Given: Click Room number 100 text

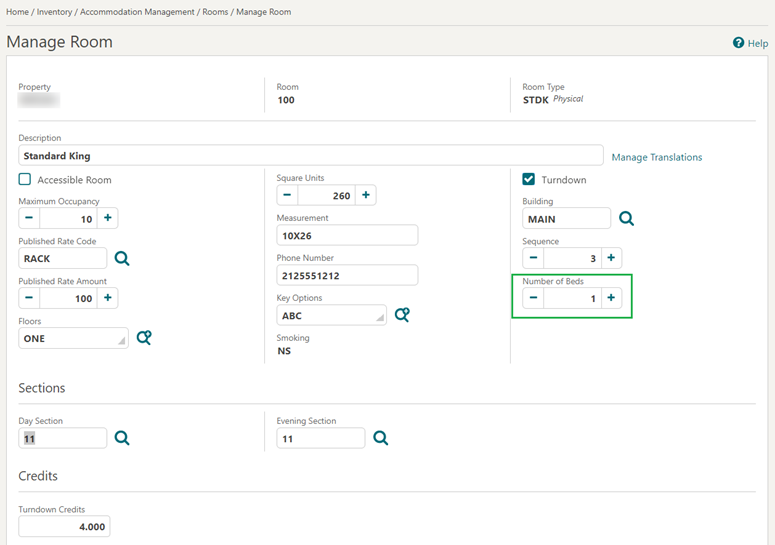Looking at the screenshot, I should point(286,100).
